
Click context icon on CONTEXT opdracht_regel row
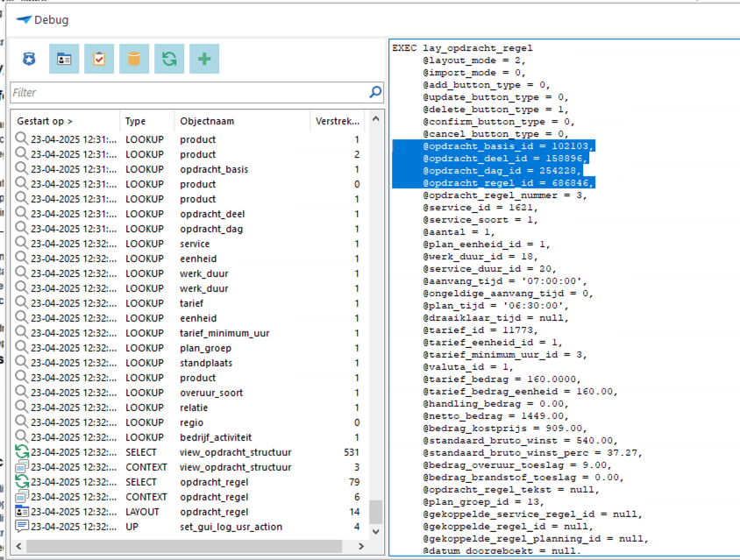pos(22,496)
